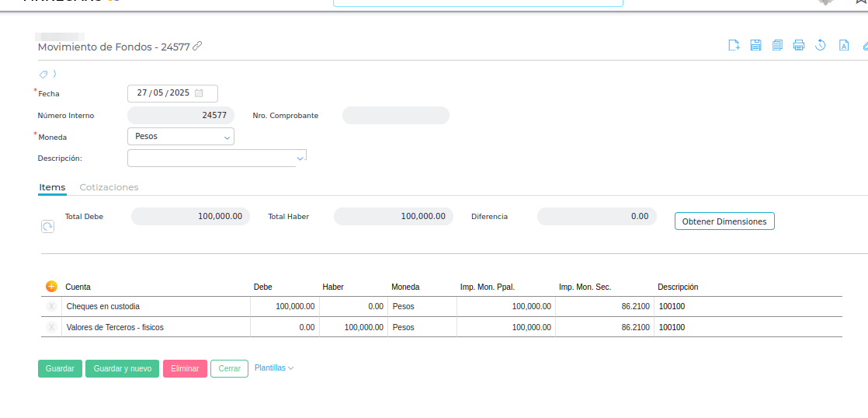Click the link icon beside title 24577
Screen dimensions: 868x418
tap(197, 47)
